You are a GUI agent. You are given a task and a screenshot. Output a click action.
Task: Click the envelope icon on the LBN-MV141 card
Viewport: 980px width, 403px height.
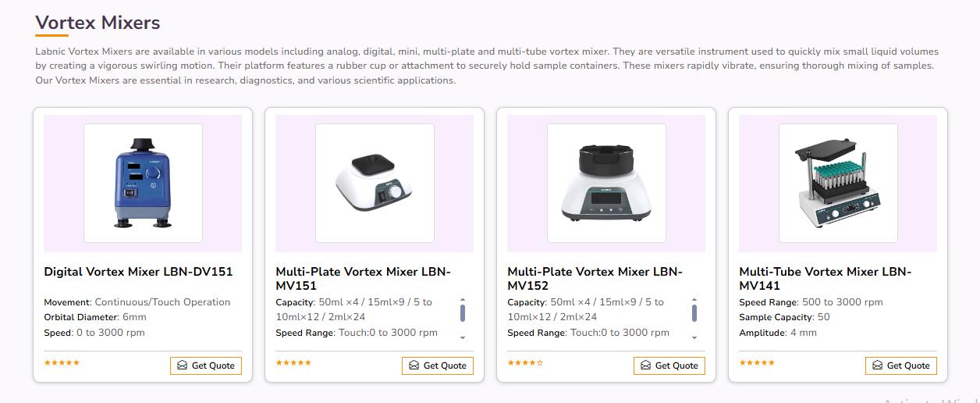[x=877, y=366]
